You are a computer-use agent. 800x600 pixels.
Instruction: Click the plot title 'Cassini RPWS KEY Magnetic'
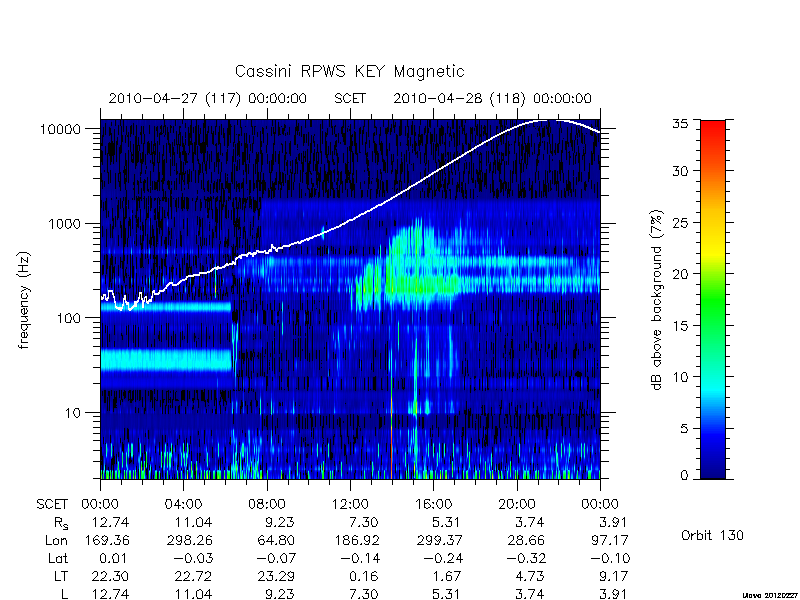(349, 71)
